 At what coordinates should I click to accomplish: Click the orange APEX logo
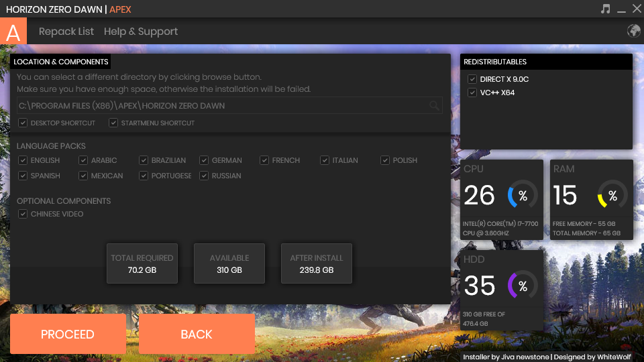13,31
